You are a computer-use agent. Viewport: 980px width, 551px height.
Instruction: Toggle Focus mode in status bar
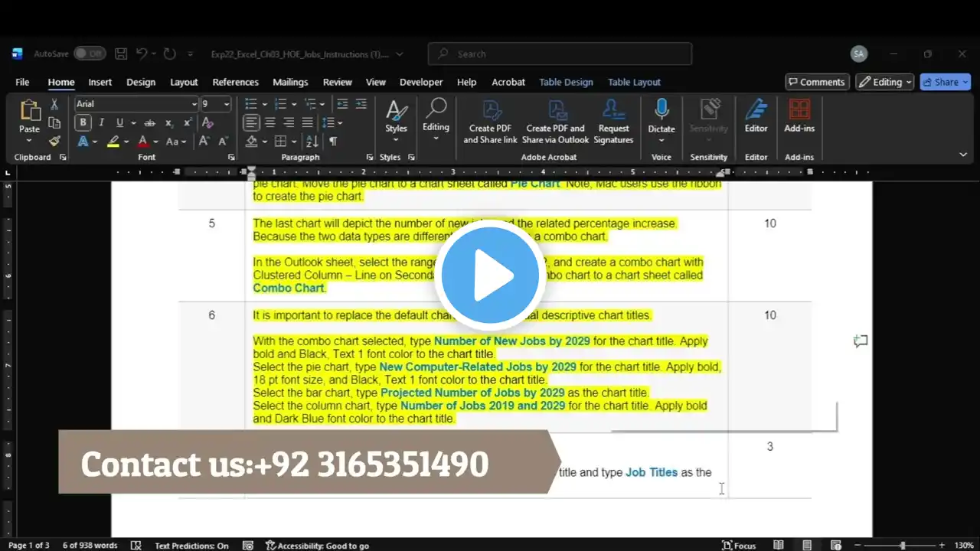(x=739, y=546)
